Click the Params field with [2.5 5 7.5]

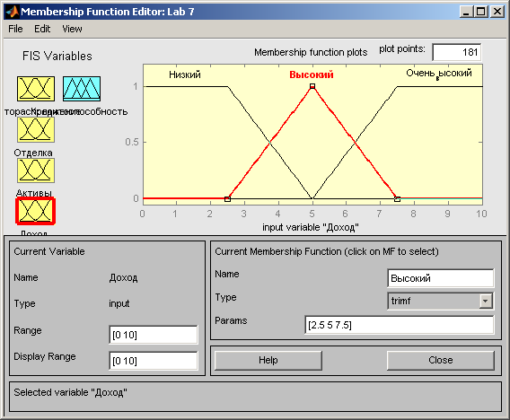pos(400,325)
